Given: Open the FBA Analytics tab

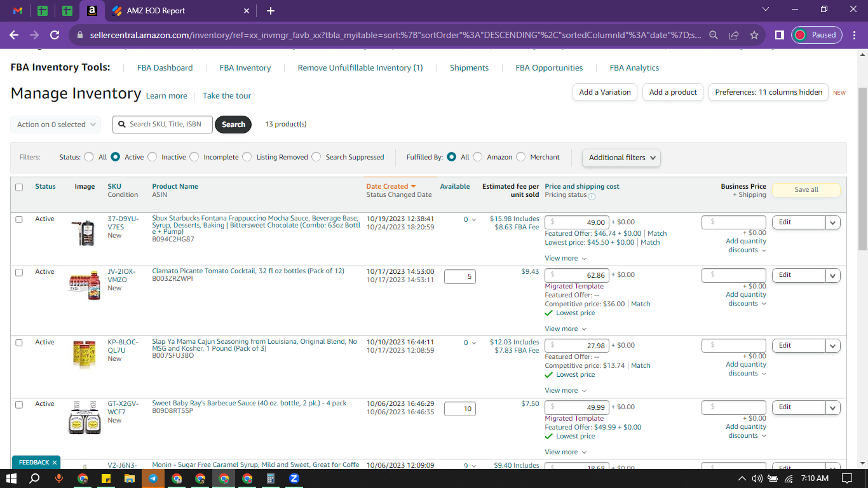Looking at the screenshot, I should (634, 68).
